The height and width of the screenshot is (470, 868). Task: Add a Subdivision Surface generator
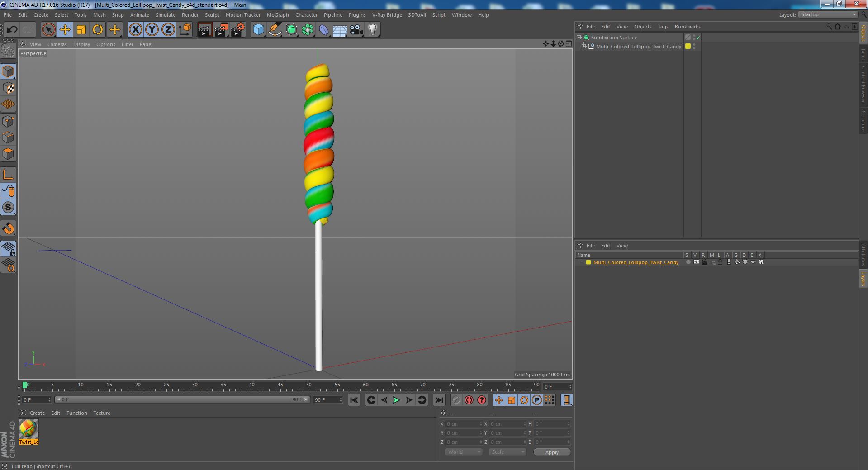pos(291,30)
